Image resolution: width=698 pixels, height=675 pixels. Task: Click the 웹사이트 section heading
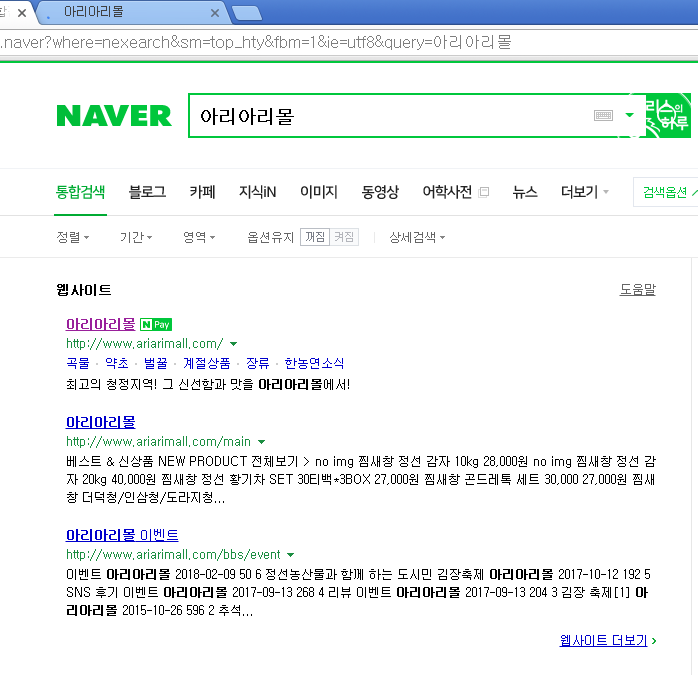(84, 290)
